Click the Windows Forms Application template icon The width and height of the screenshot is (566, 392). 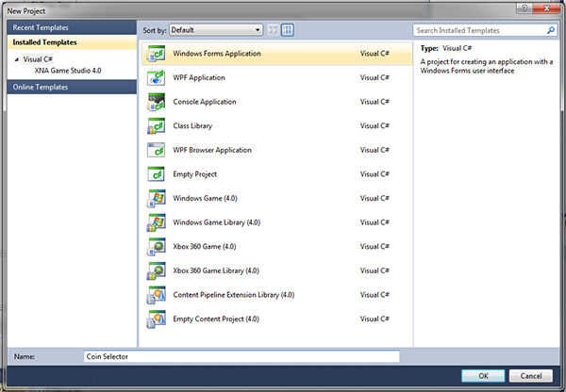pos(157,54)
